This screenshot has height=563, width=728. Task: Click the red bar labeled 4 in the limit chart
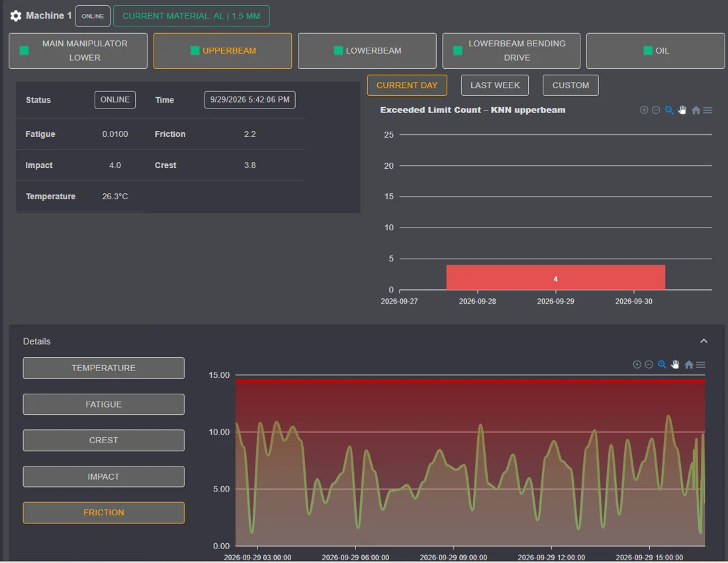pos(556,278)
